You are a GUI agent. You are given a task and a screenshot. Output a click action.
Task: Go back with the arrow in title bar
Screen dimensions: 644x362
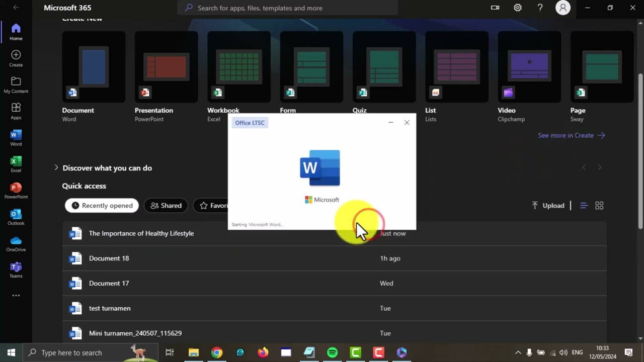pyautogui.click(x=16, y=8)
